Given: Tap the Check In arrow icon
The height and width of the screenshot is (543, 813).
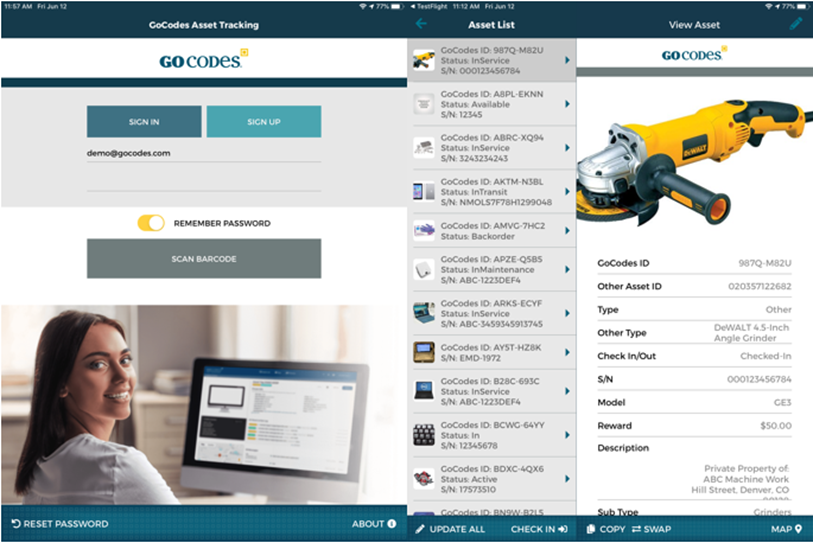Looking at the screenshot, I should 563,529.
